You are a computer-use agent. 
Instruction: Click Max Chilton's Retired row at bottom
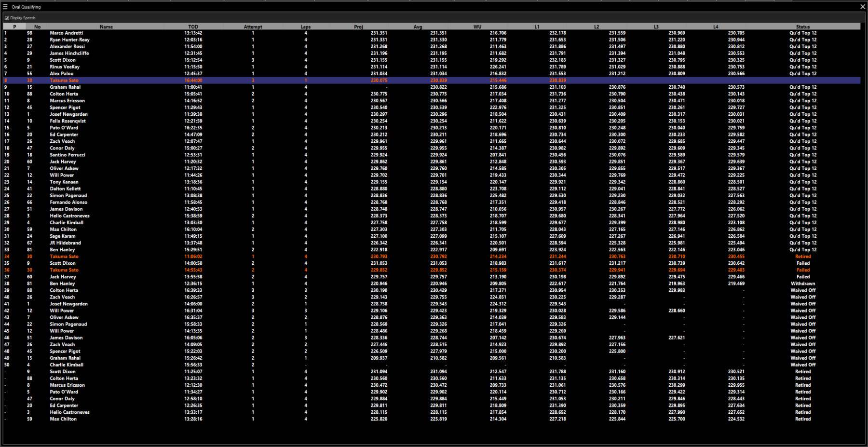pyautogui.click(x=63, y=419)
